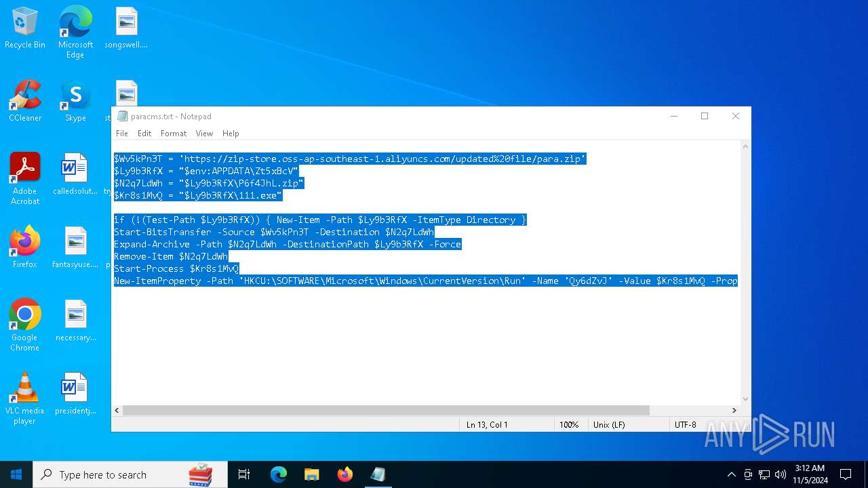Click the Expand-Archive line
Viewport: 868px width, 488px height.
coord(288,244)
